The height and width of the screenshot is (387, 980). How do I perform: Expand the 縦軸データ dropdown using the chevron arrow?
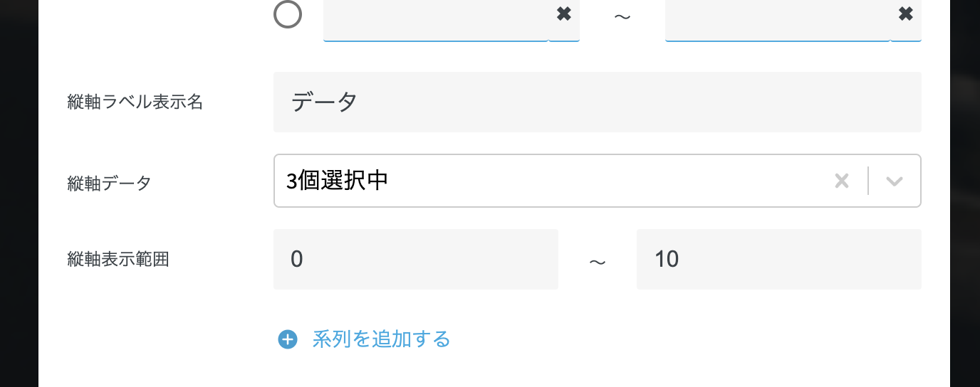click(895, 181)
